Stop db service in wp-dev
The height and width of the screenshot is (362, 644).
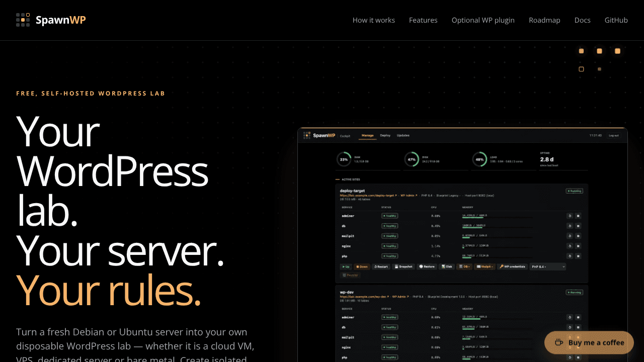point(578,327)
